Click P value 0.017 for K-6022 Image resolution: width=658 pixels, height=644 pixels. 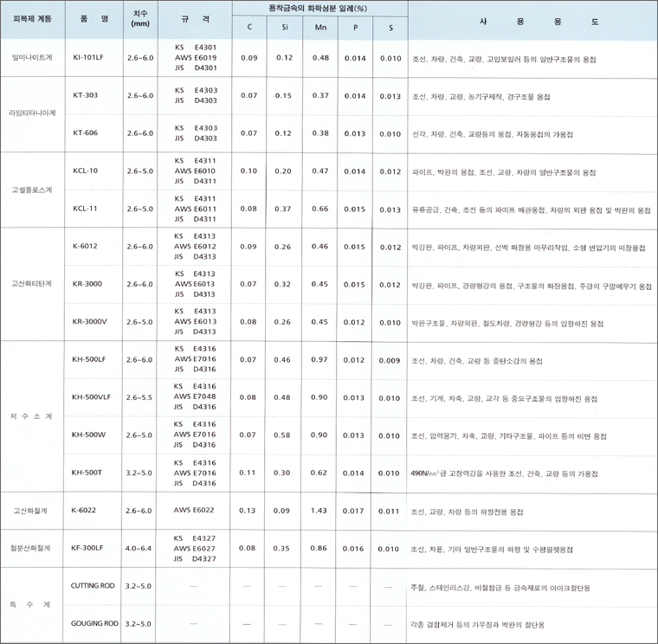click(x=353, y=511)
